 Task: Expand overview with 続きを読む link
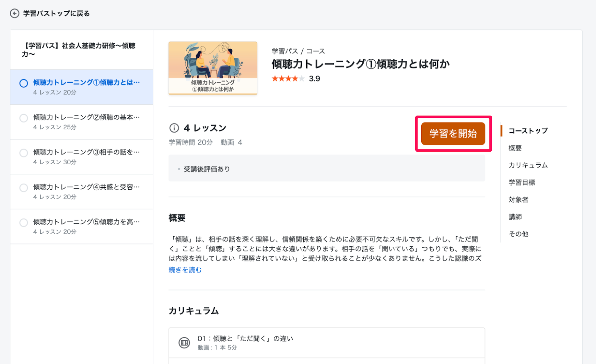pyautogui.click(x=185, y=270)
